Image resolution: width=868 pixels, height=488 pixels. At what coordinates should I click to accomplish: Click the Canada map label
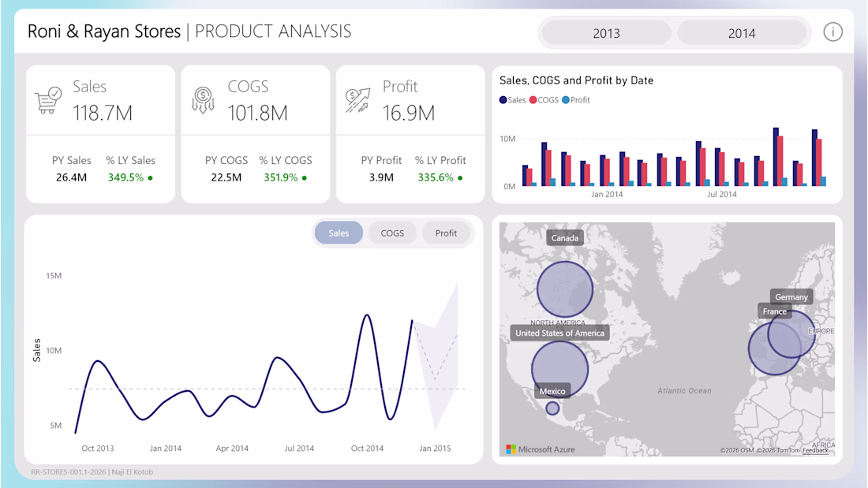pyautogui.click(x=565, y=238)
